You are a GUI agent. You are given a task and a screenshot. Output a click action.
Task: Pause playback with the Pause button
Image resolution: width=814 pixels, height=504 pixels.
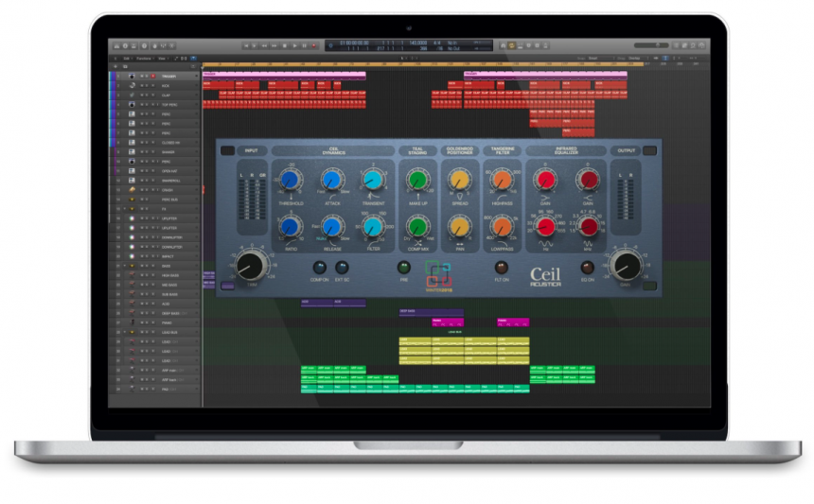pyautogui.click(x=304, y=45)
